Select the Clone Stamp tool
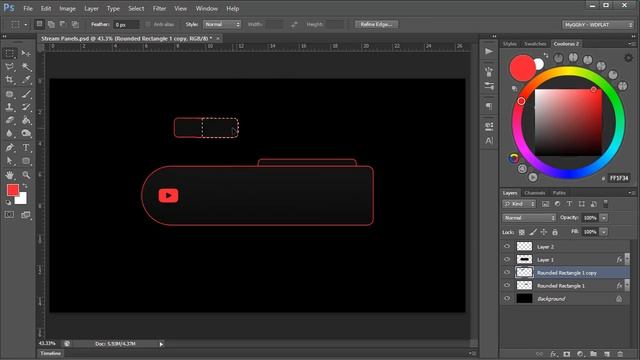 click(x=9, y=107)
